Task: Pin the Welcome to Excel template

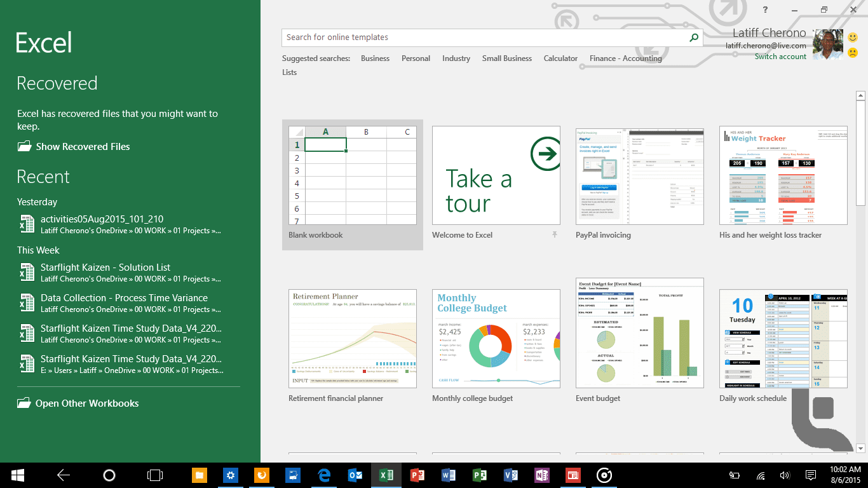Action: (x=554, y=235)
